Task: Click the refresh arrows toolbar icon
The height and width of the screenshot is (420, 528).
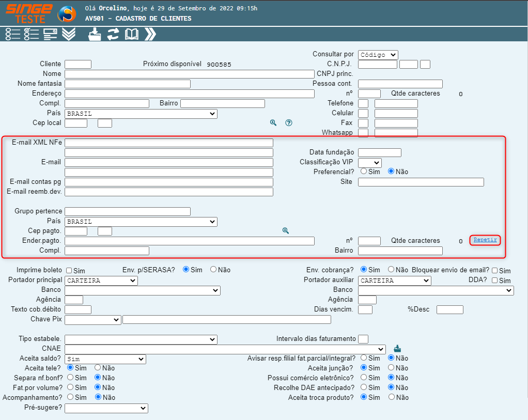Action: pyautogui.click(x=113, y=34)
